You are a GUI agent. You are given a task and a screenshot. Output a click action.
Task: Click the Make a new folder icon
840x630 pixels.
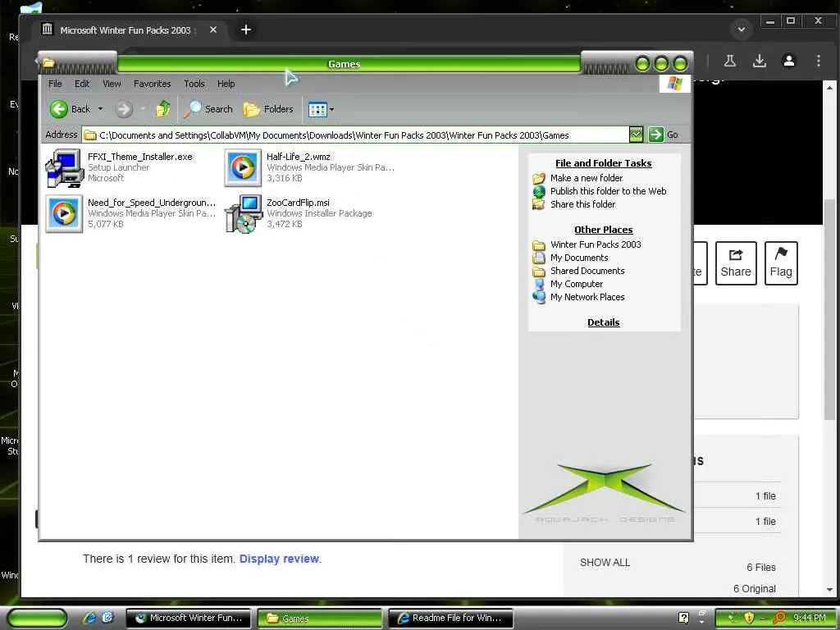[x=539, y=178]
